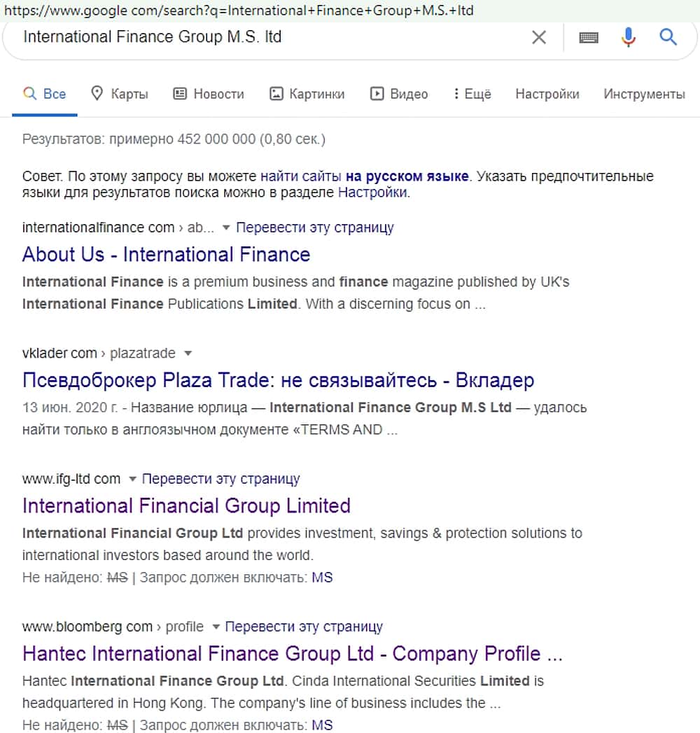This screenshot has height=733, width=700.
Task: Start voice search with microphone icon
Action: 629,37
